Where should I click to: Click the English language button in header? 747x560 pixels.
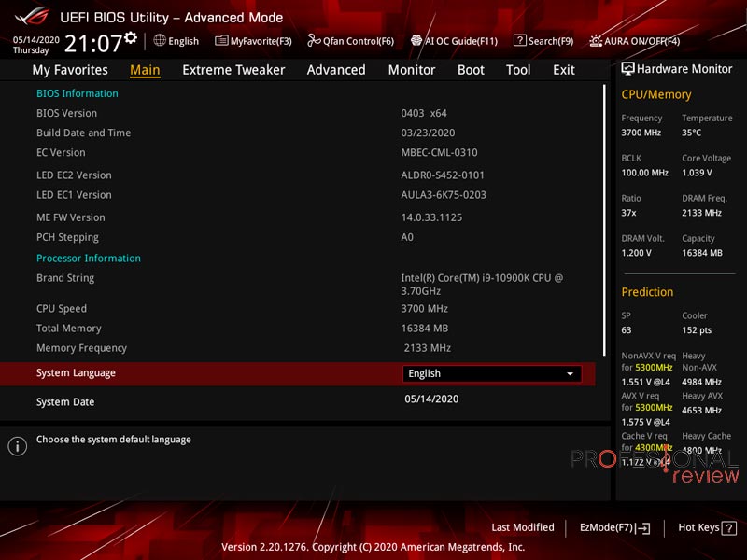click(176, 41)
